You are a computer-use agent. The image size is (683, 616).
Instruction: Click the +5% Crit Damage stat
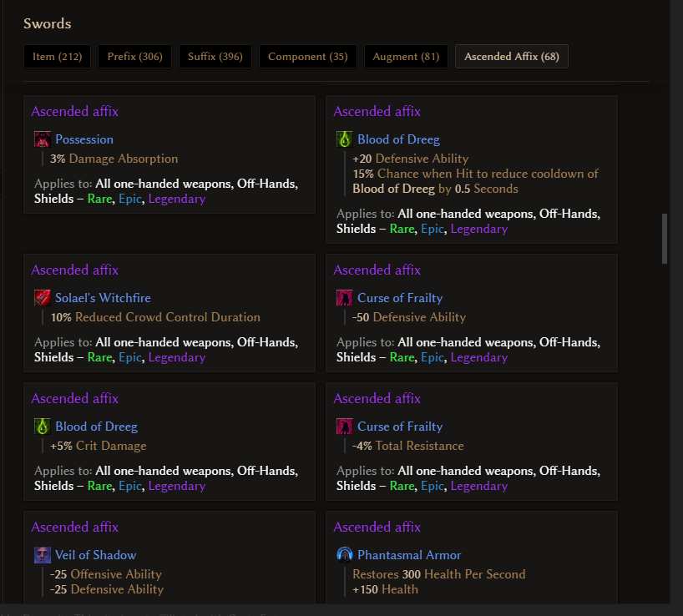click(x=98, y=446)
